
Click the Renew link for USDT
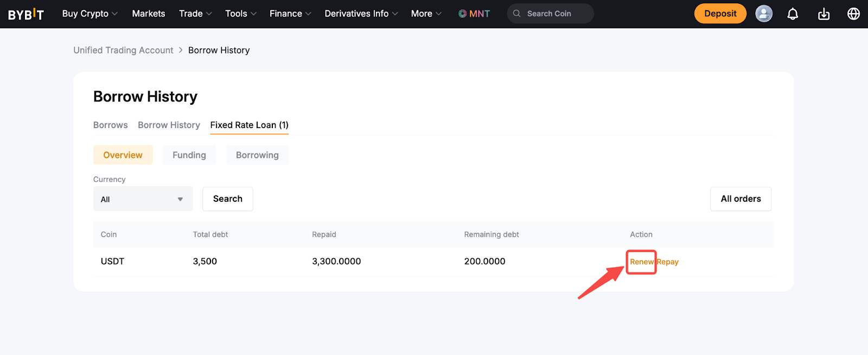pos(641,262)
